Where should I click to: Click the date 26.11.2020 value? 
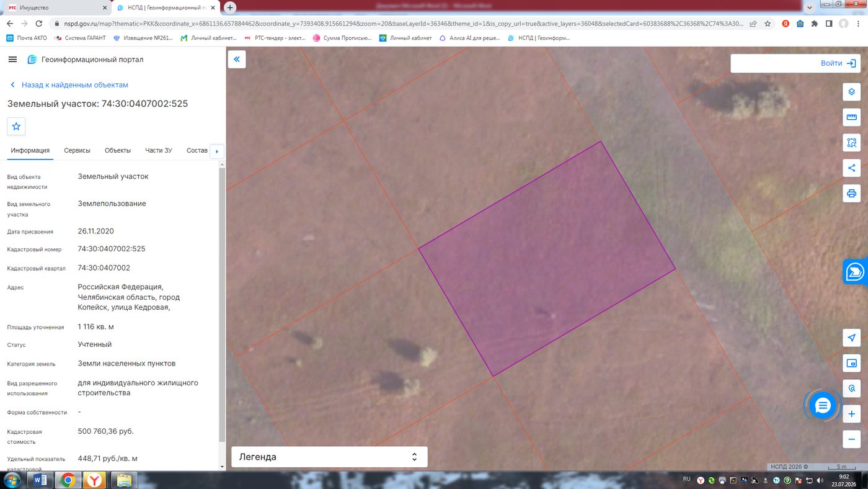point(95,231)
